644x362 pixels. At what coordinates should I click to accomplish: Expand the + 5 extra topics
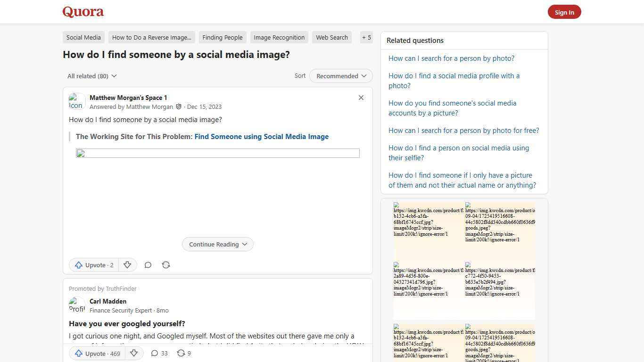click(366, 37)
